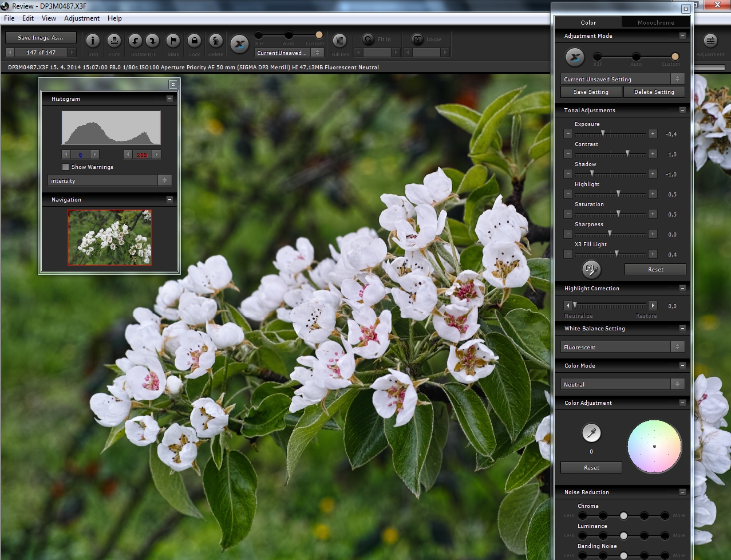Viewport: 731px width, 560px height.
Task: Click the Save Setting button
Action: (x=591, y=92)
